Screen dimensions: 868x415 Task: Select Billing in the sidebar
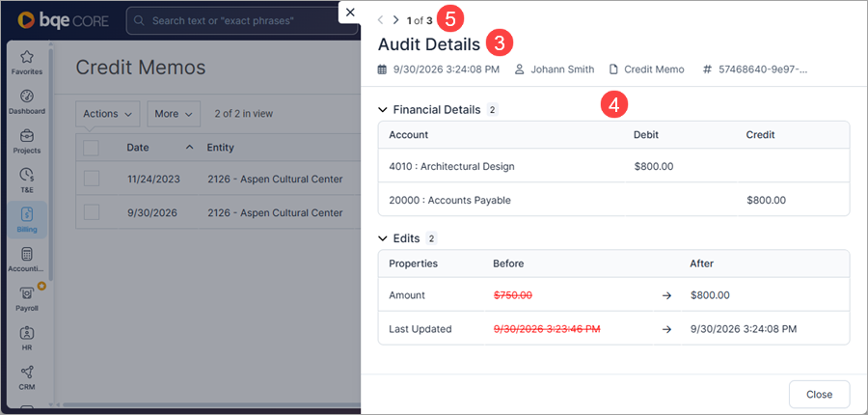tap(27, 219)
